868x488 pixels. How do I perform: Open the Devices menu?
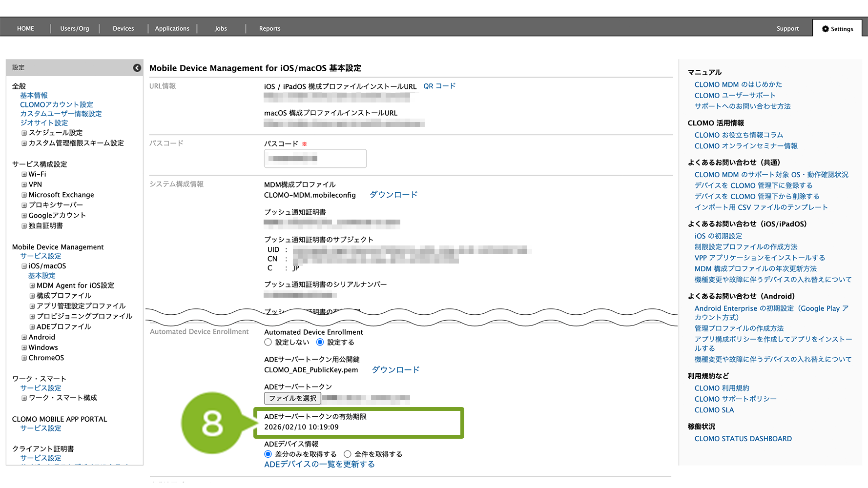pos(123,28)
